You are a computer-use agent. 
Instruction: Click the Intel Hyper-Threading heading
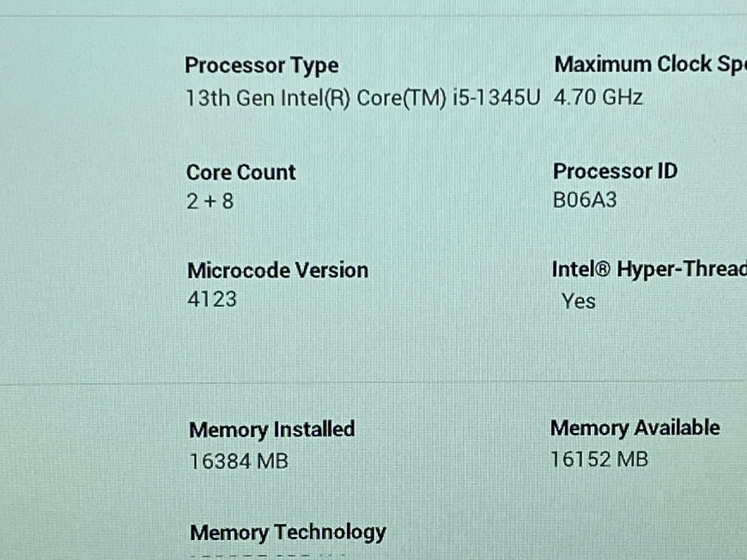649,269
